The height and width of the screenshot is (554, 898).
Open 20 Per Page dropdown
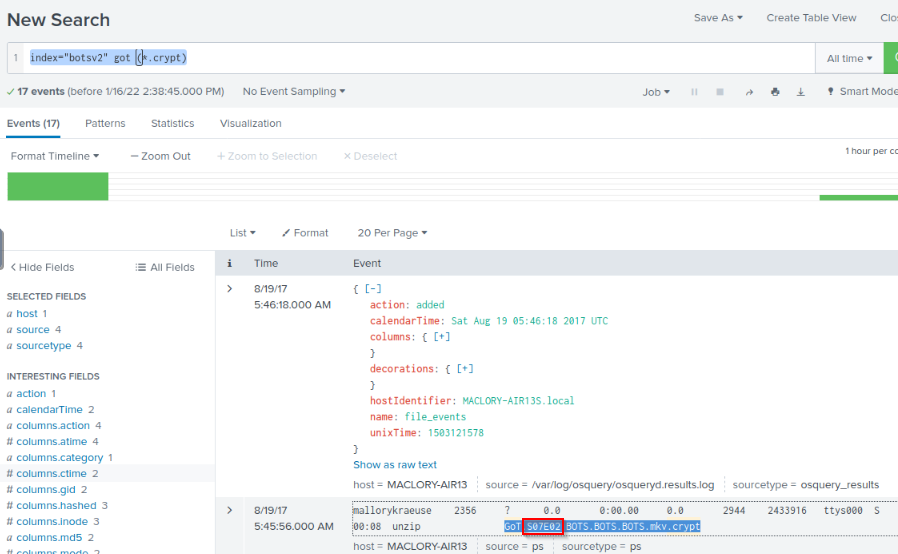click(x=392, y=233)
